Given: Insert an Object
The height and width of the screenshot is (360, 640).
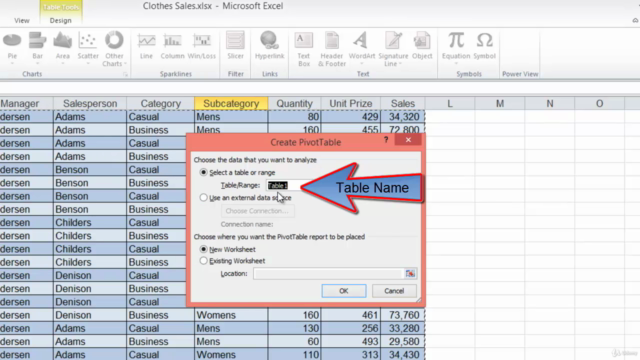Looking at the screenshot, I should pyautogui.click(x=422, y=46).
